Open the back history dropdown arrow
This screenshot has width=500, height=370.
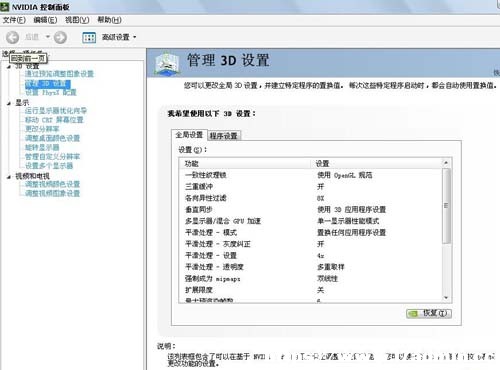point(48,37)
